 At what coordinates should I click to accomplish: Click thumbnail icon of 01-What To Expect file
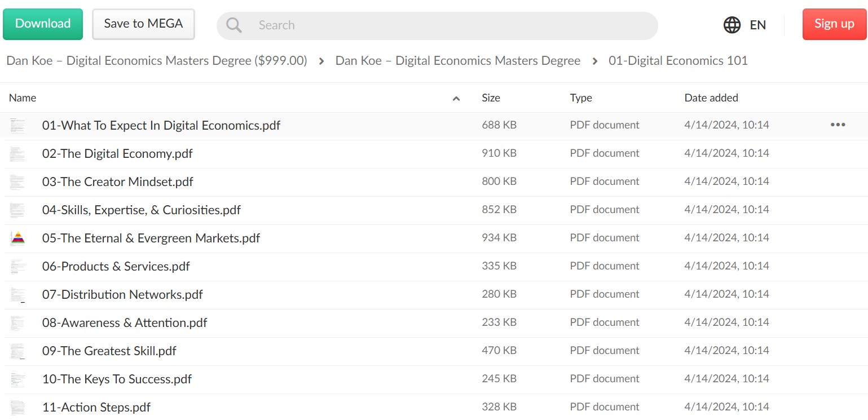point(17,125)
